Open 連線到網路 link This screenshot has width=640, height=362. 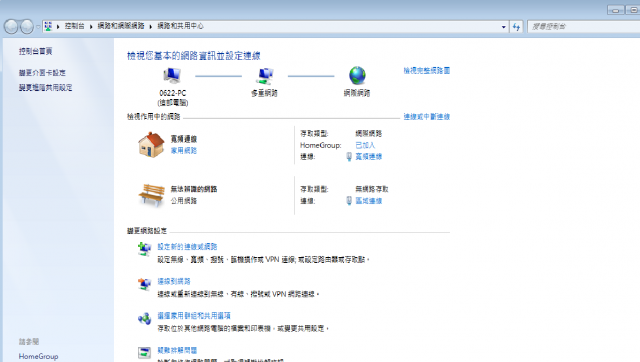174,281
